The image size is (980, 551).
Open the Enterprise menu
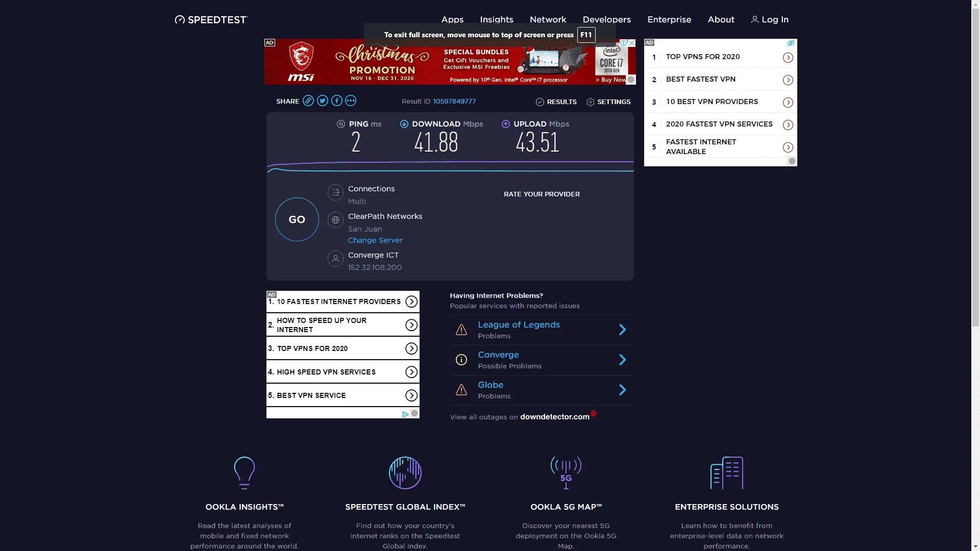click(669, 19)
